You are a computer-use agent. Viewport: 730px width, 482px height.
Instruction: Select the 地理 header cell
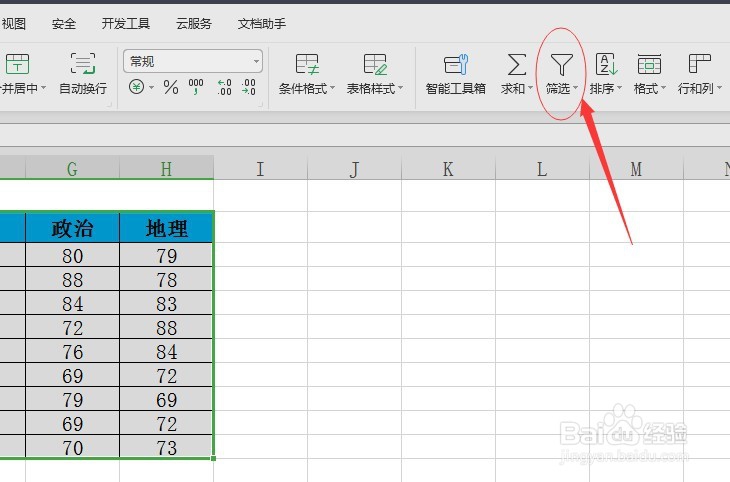(167, 228)
